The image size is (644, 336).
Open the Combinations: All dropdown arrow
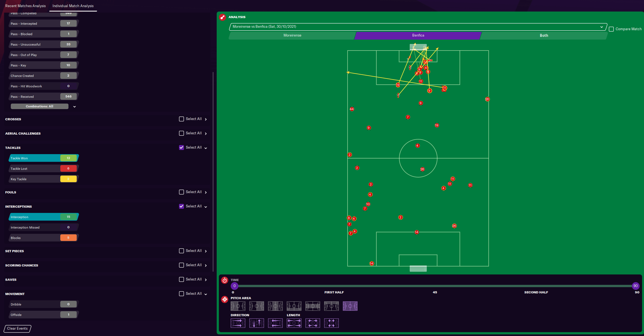click(75, 107)
